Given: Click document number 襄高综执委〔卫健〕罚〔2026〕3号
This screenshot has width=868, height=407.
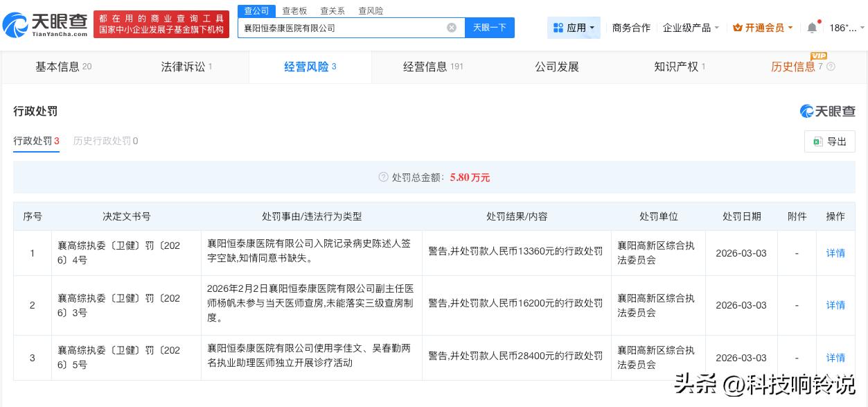Looking at the screenshot, I should (x=119, y=305).
